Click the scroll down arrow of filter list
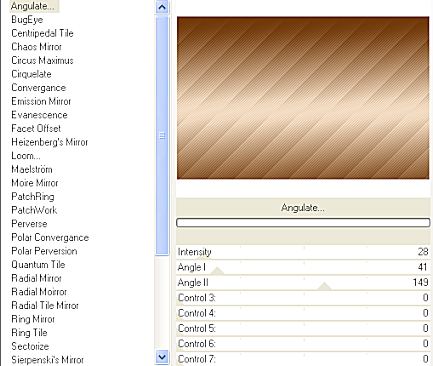433x366 pixels. (x=162, y=357)
